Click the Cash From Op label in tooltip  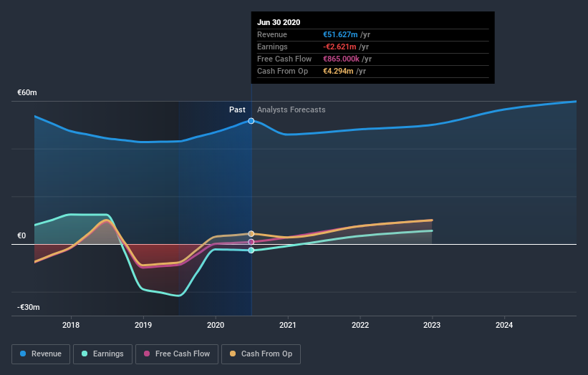[282, 71]
